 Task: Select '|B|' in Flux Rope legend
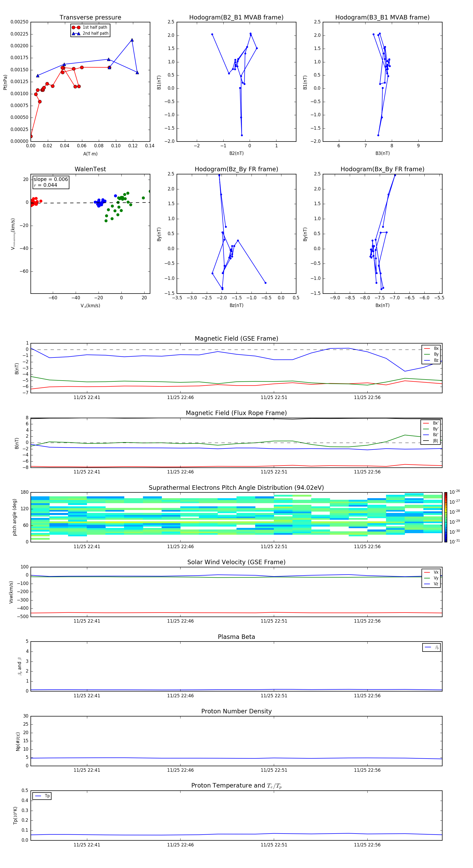tap(431, 441)
